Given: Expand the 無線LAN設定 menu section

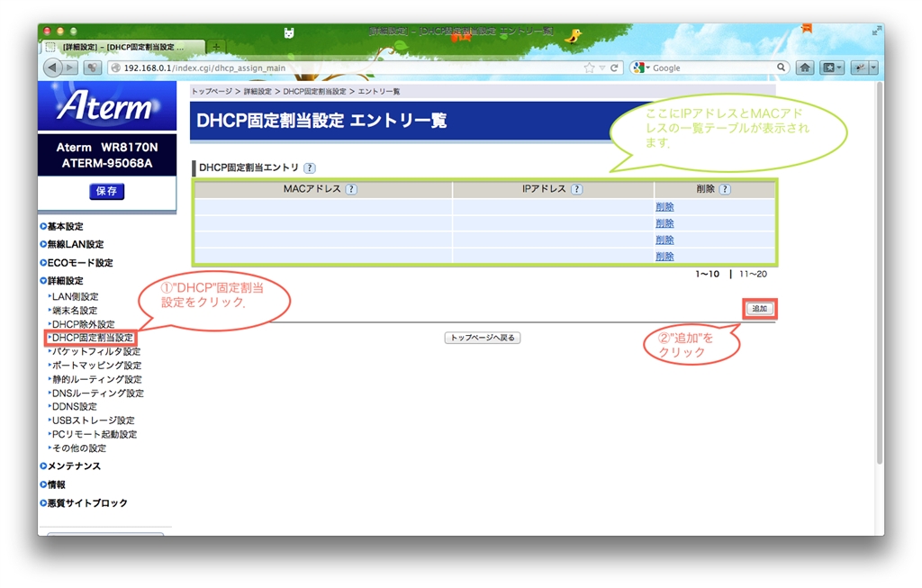Looking at the screenshot, I should 75,244.
